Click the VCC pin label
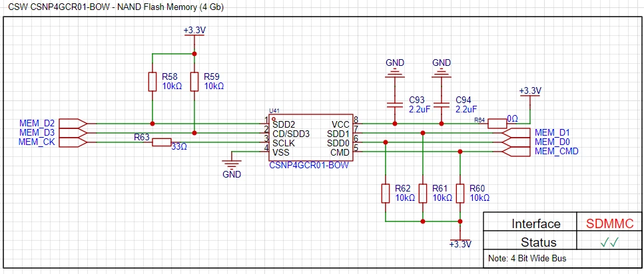The height and width of the screenshot is (274, 644). 340,124
